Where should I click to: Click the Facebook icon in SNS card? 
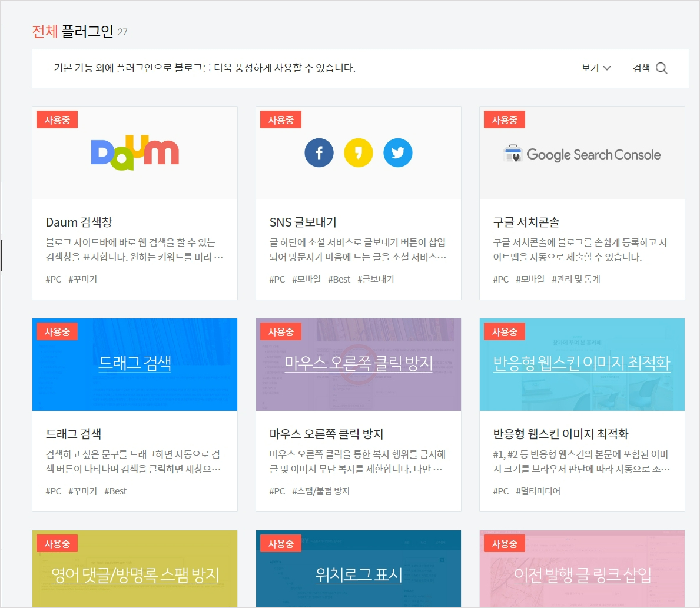click(319, 152)
